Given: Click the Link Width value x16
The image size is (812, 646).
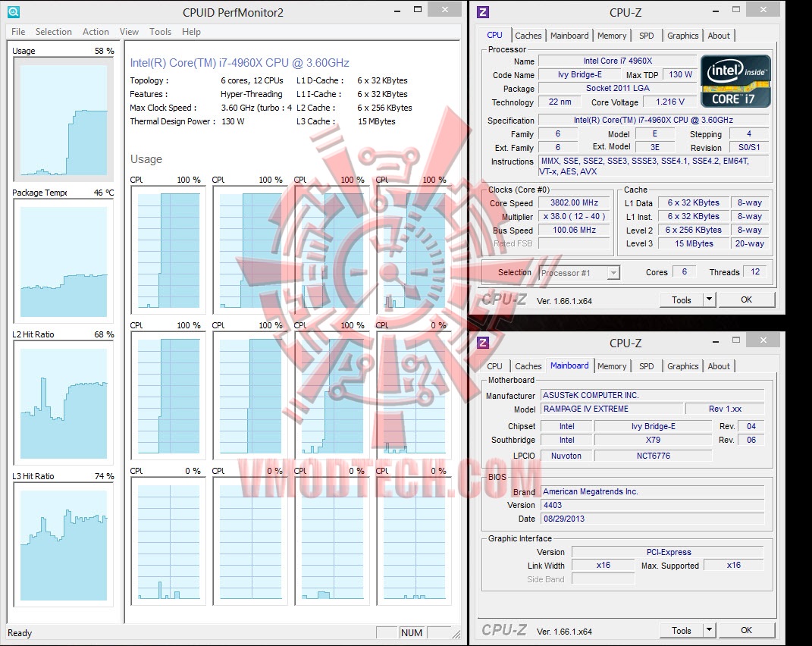Looking at the screenshot, I should [x=603, y=565].
